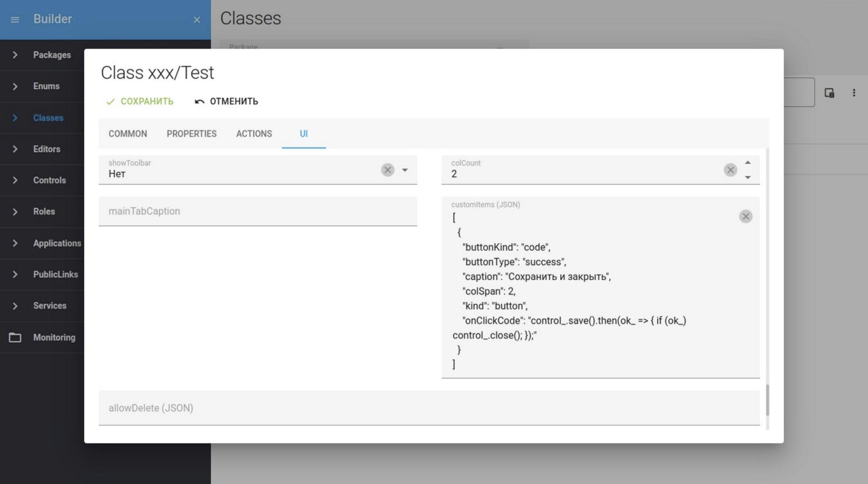Screen dimensions: 868x484
Task: Expand the Packages tree item
Action: coord(15,55)
